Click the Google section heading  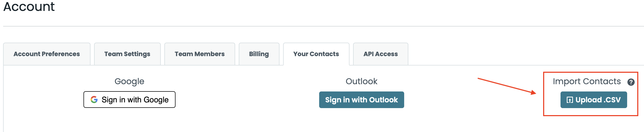129,81
